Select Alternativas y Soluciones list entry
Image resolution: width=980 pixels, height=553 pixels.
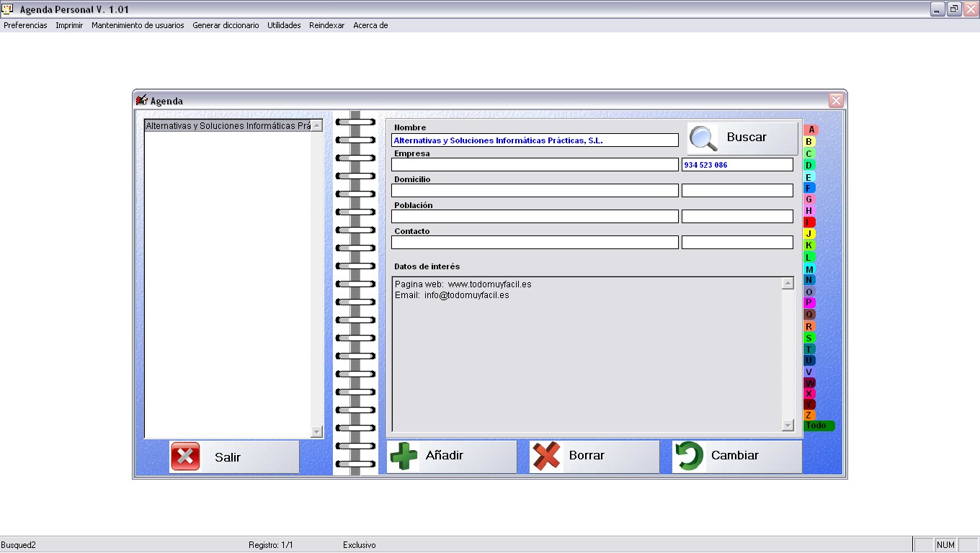228,126
